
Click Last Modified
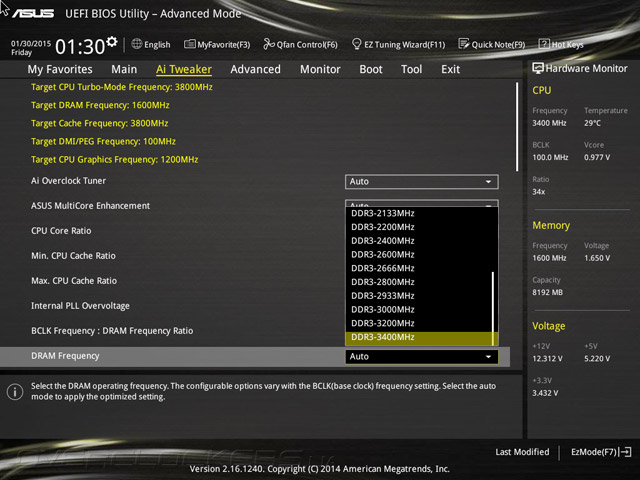click(522, 452)
